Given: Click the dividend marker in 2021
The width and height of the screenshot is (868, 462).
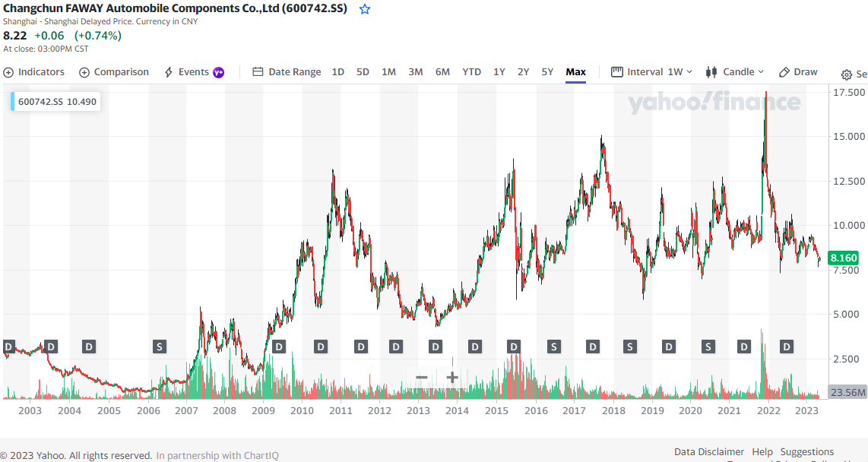Looking at the screenshot, I should (x=744, y=347).
